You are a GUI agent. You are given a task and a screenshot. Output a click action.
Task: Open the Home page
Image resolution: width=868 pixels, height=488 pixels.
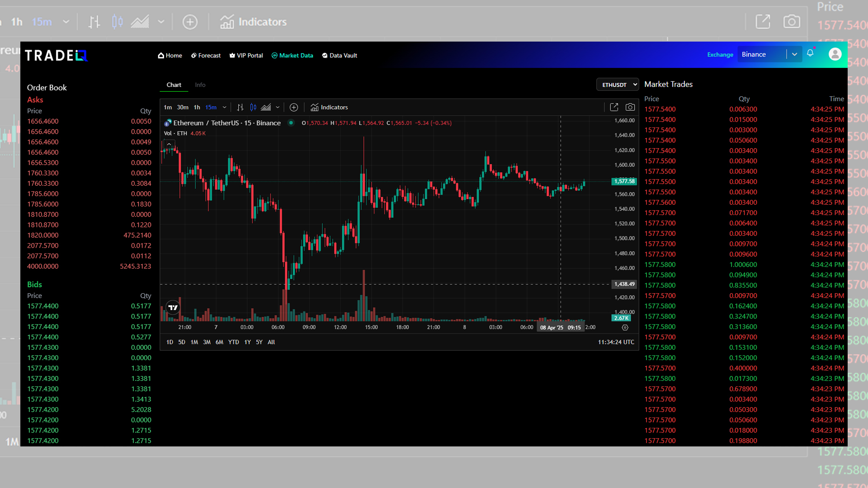tap(170, 56)
